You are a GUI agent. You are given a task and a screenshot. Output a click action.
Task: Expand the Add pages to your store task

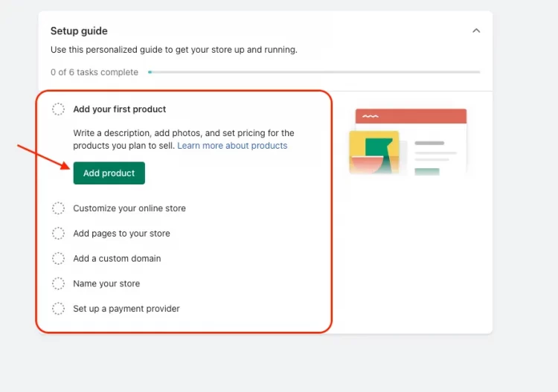pos(121,234)
